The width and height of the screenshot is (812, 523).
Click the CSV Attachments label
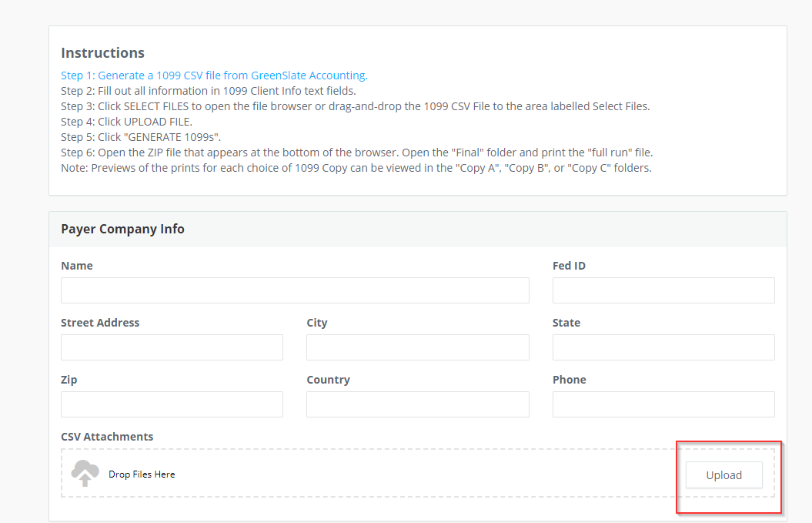(x=107, y=437)
